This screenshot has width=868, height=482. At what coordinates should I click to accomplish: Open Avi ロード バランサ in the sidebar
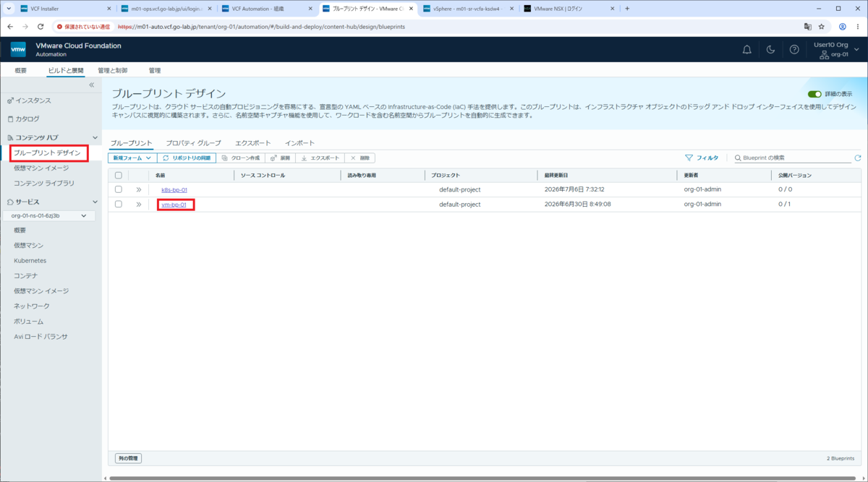click(41, 336)
